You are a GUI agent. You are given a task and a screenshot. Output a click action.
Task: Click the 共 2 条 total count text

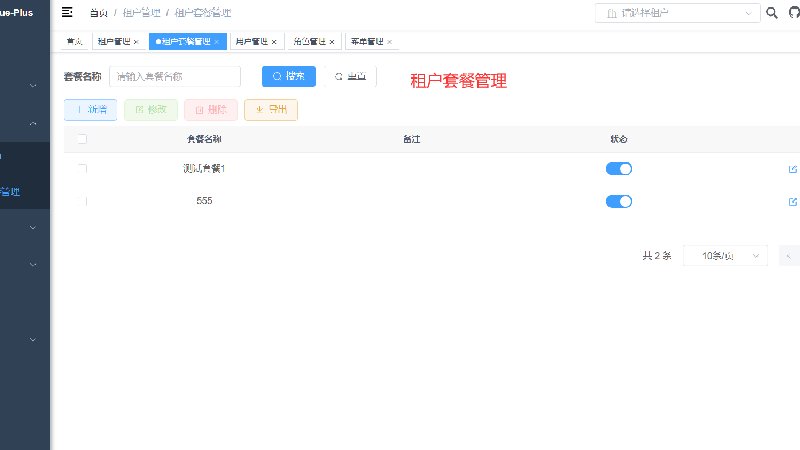click(x=657, y=256)
